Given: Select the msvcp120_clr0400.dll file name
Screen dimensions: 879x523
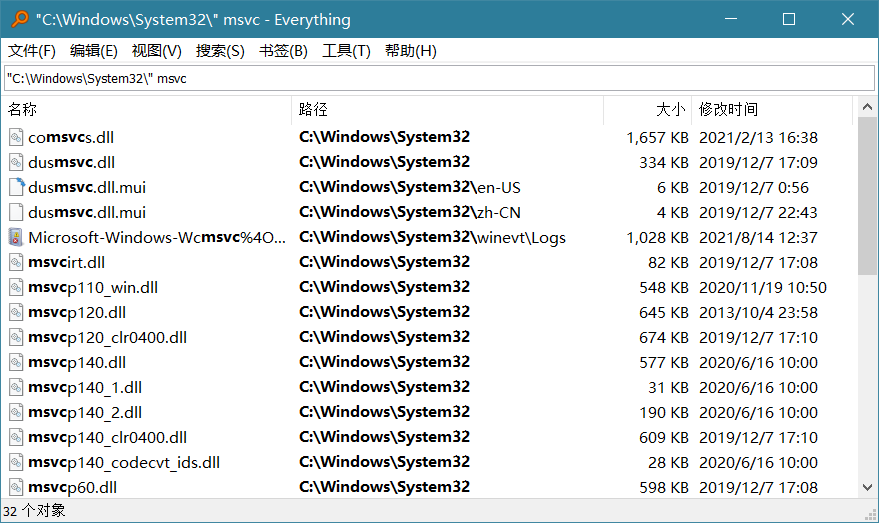Looking at the screenshot, I should click(108, 337).
